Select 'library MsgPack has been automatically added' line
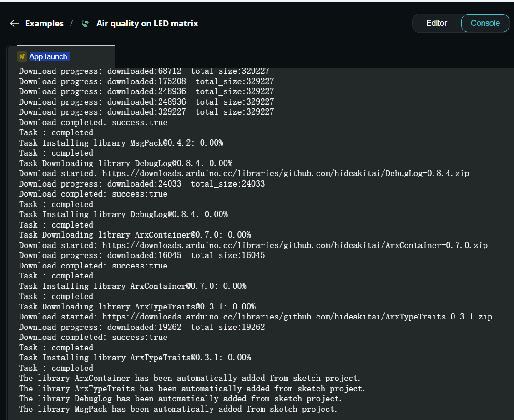 tap(178, 409)
